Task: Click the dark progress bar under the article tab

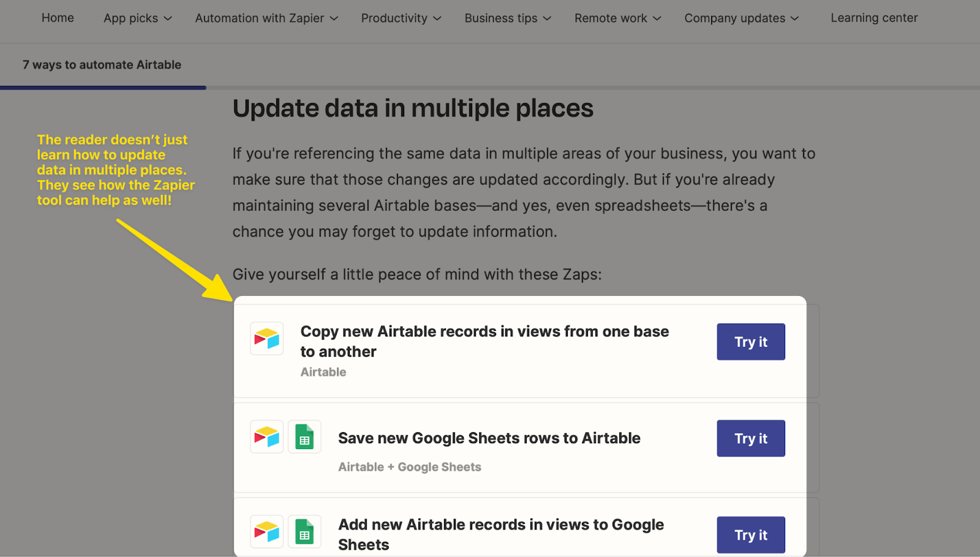Action: click(102, 87)
